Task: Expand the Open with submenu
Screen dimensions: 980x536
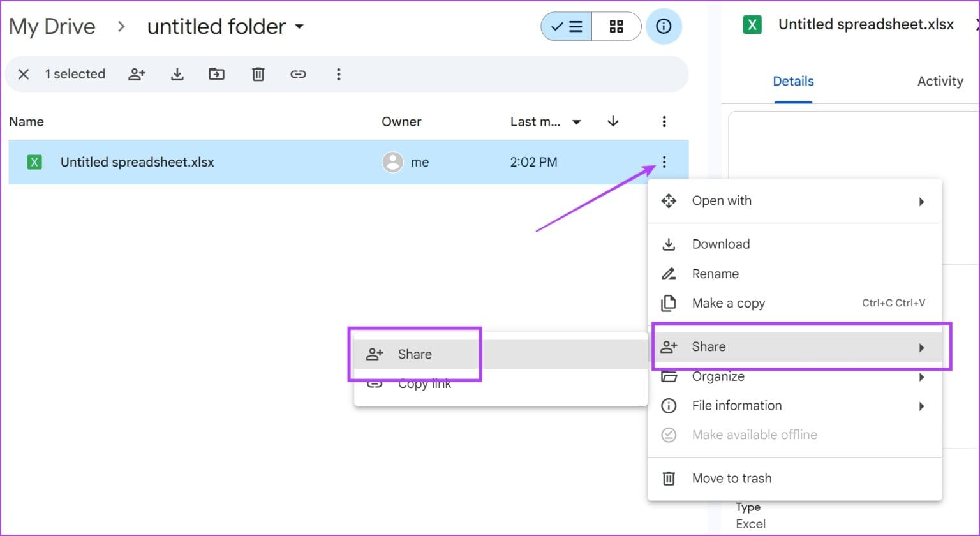Action: click(921, 201)
